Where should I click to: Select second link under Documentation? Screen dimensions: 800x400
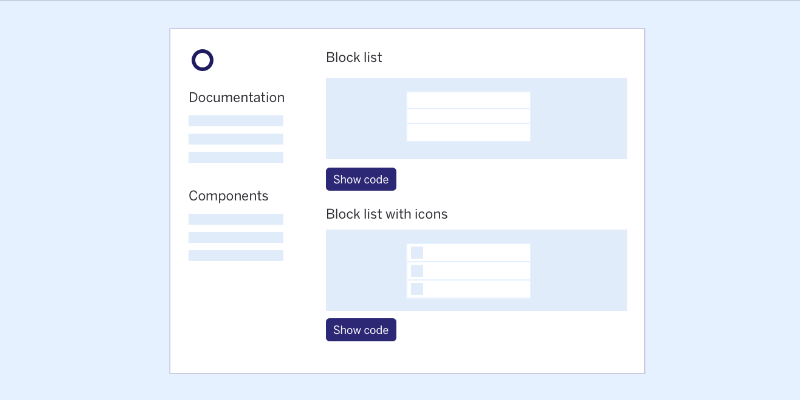pyautogui.click(x=235, y=139)
